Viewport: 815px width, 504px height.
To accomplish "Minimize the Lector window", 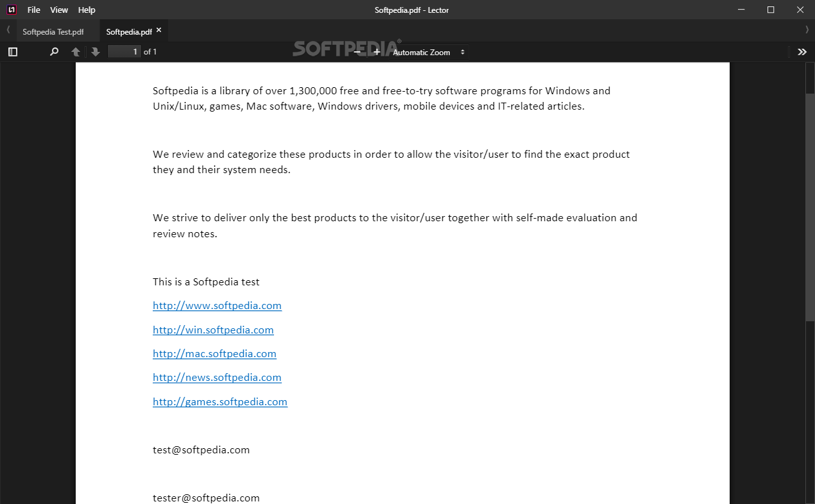I will coord(742,10).
